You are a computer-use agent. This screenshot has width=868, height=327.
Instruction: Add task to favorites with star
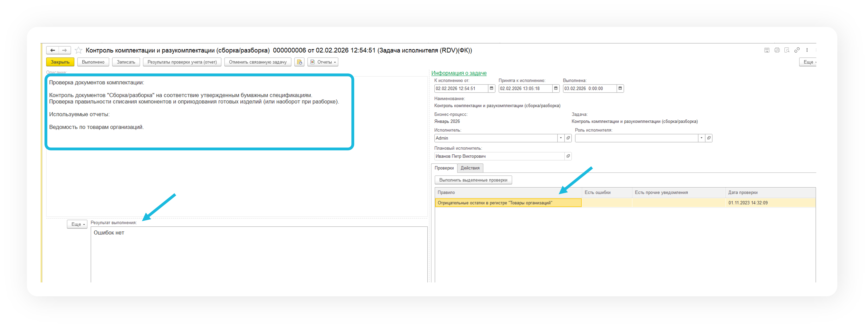point(79,50)
